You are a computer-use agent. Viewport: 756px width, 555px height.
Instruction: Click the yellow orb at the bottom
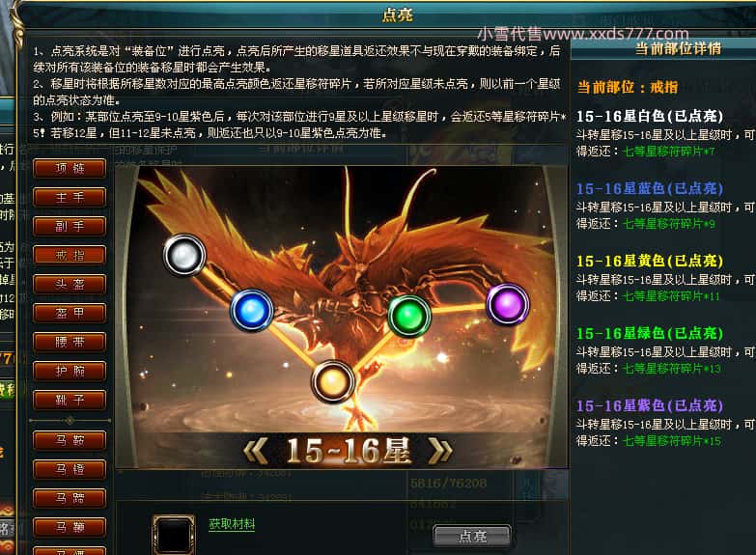coord(333,382)
